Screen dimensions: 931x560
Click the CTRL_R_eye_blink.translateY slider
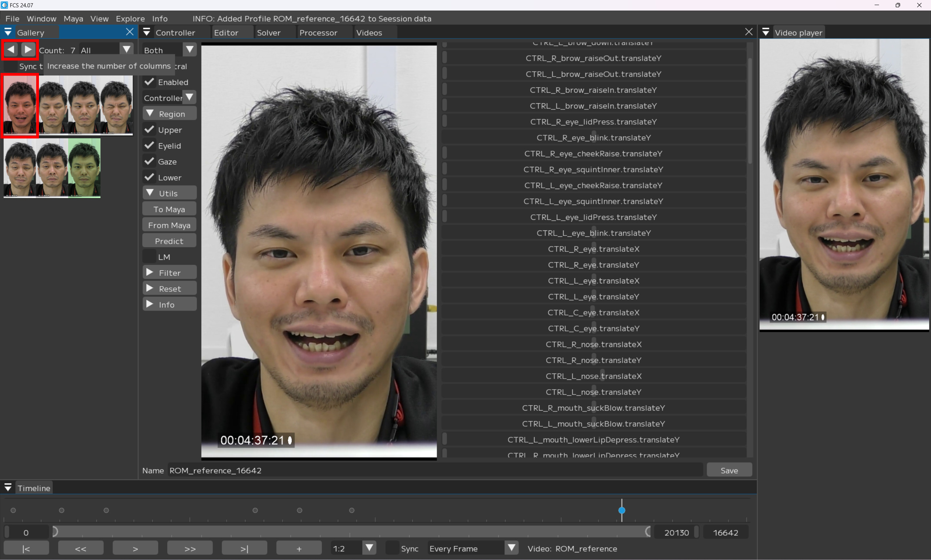594,138
